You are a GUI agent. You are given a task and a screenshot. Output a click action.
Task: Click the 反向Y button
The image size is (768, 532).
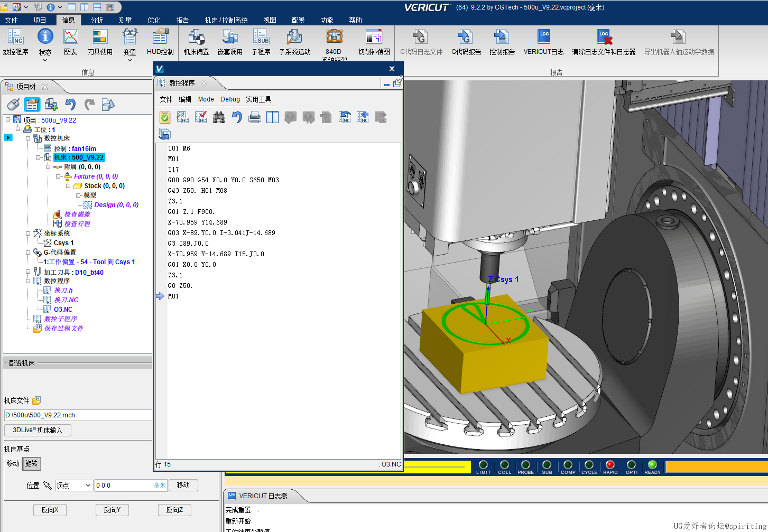click(x=112, y=510)
